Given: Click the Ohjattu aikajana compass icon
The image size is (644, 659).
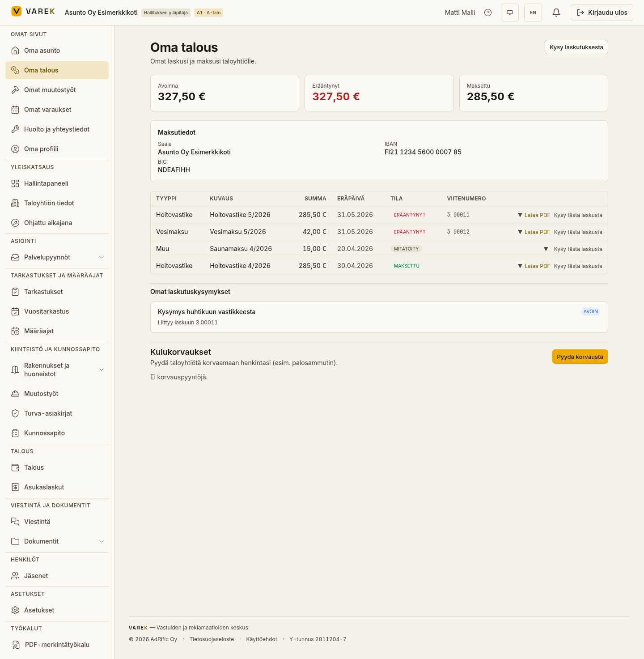Looking at the screenshot, I should point(15,223).
